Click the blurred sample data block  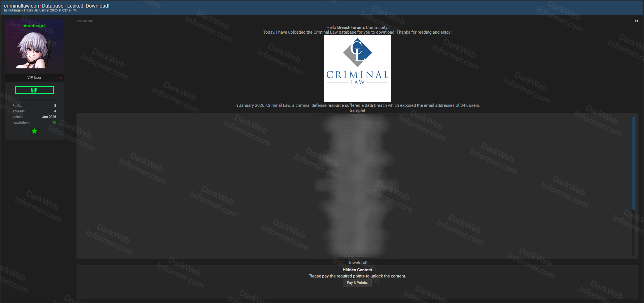(357, 185)
